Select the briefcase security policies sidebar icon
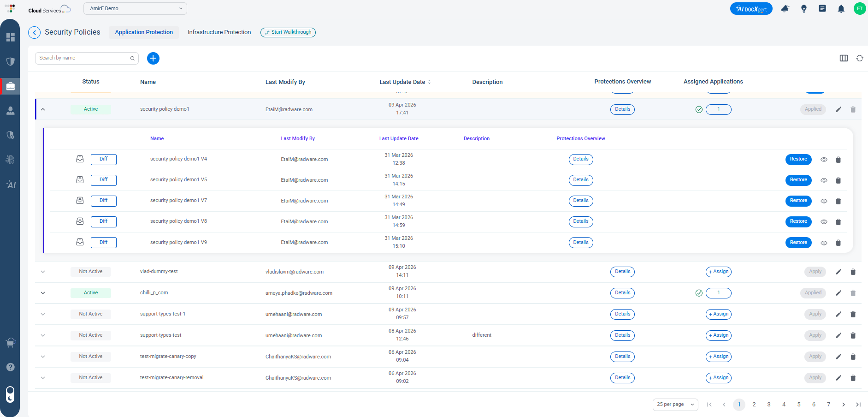Screen dimensions: 868x417 tap(10, 86)
